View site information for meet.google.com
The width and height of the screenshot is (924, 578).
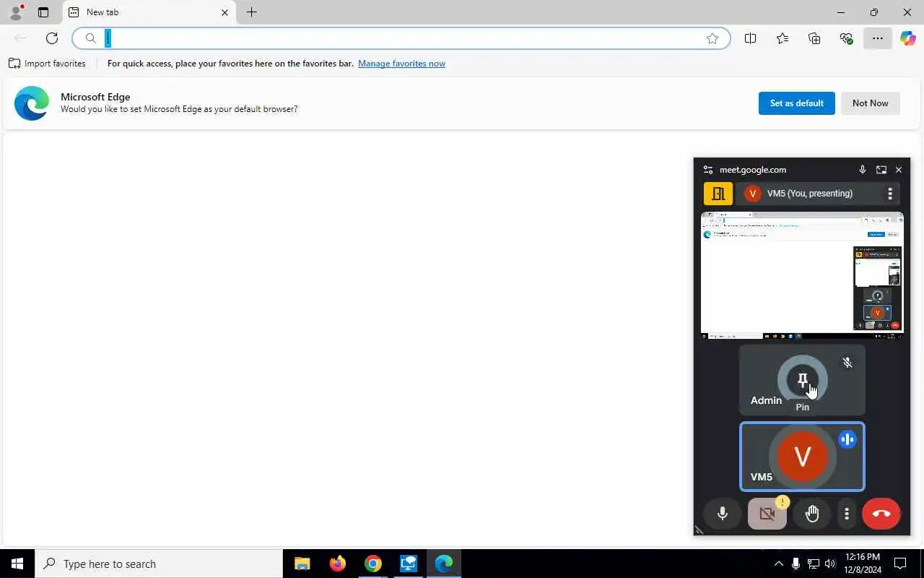(x=707, y=170)
